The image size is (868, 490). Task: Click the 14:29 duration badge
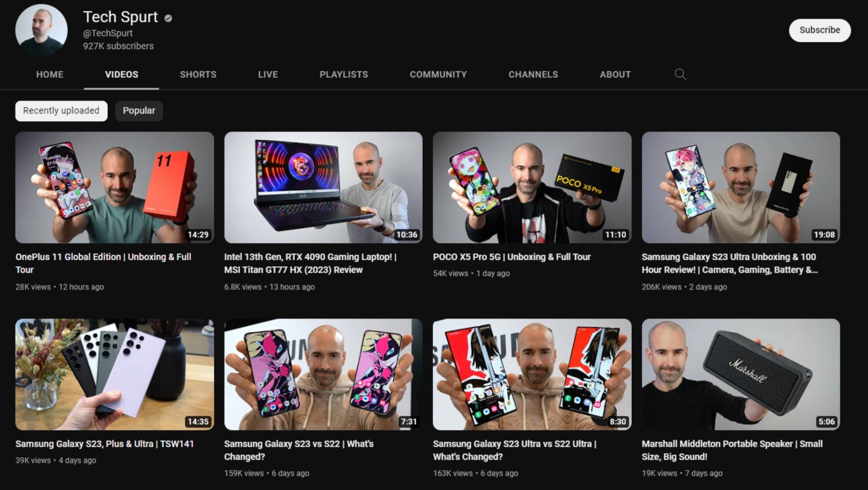coord(198,235)
